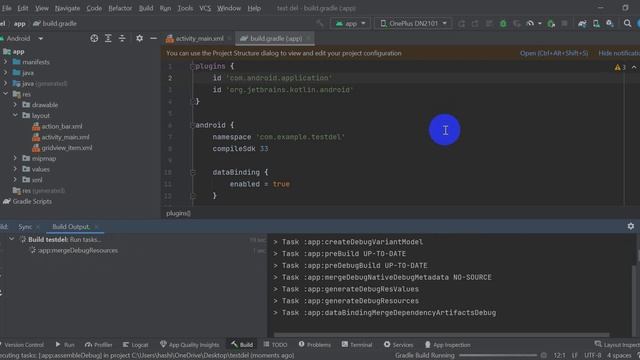Viewport: 640px width, 360px height.
Task: Collapse the Build testdel tree node
Action: click(11, 239)
